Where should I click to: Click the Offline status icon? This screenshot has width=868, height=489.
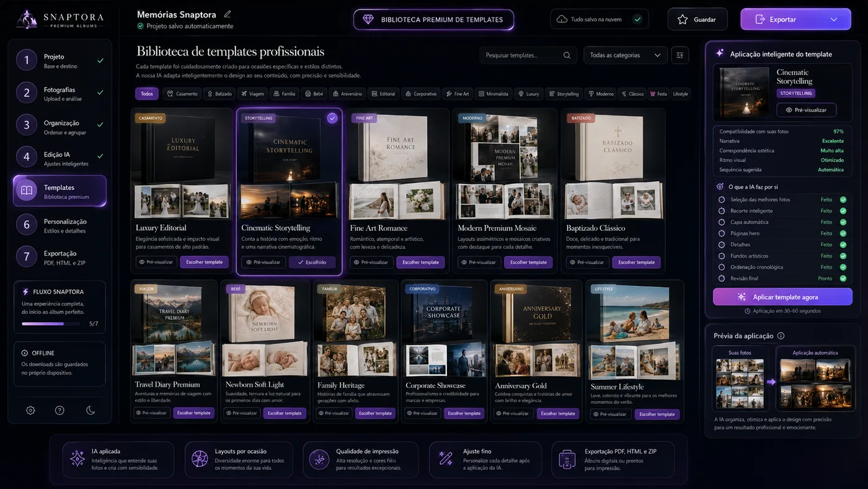[25, 352]
